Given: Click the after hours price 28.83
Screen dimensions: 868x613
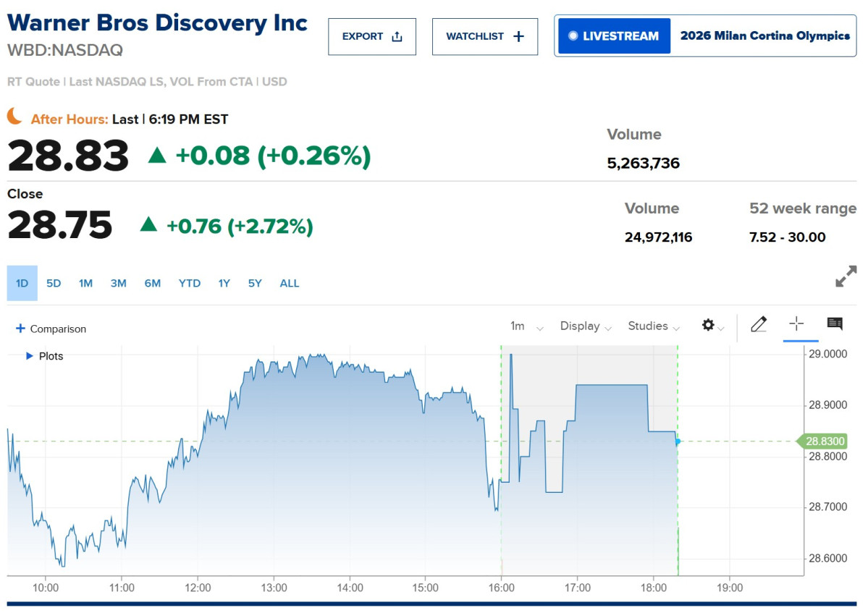Looking at the screenshot, I should tap(68, 156).
